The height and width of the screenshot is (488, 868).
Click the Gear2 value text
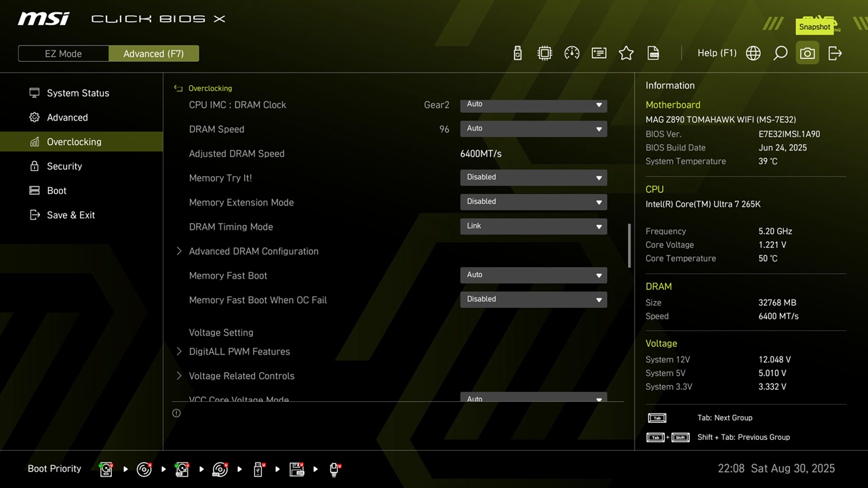coord(437,104)
